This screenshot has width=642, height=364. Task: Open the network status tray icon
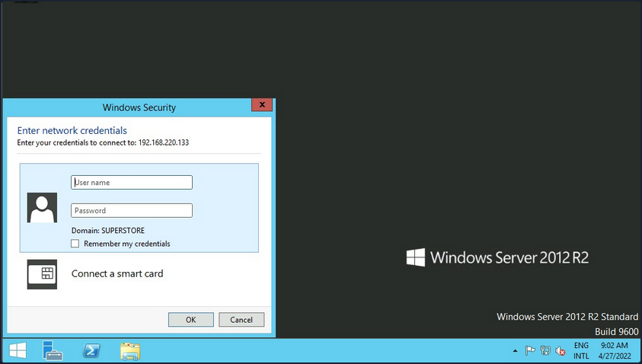[545, 351]
